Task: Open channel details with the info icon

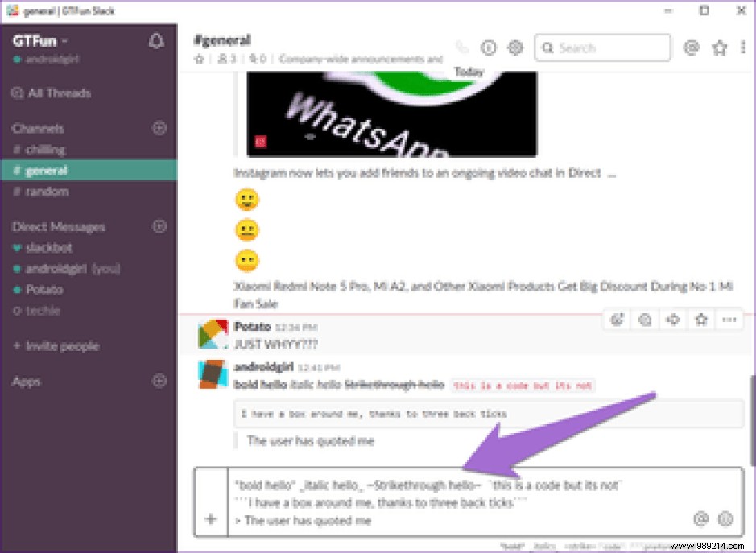Action: pos(489,47)
